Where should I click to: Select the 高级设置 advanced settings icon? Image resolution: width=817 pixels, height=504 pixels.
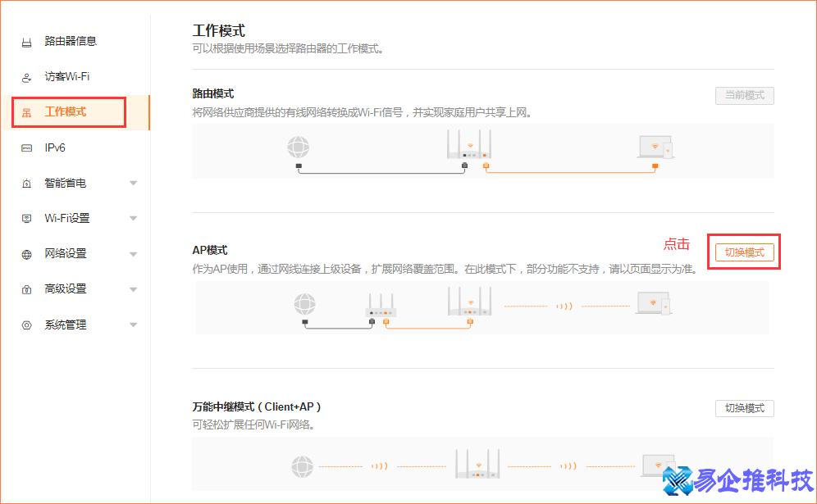[x=26, y=288]
